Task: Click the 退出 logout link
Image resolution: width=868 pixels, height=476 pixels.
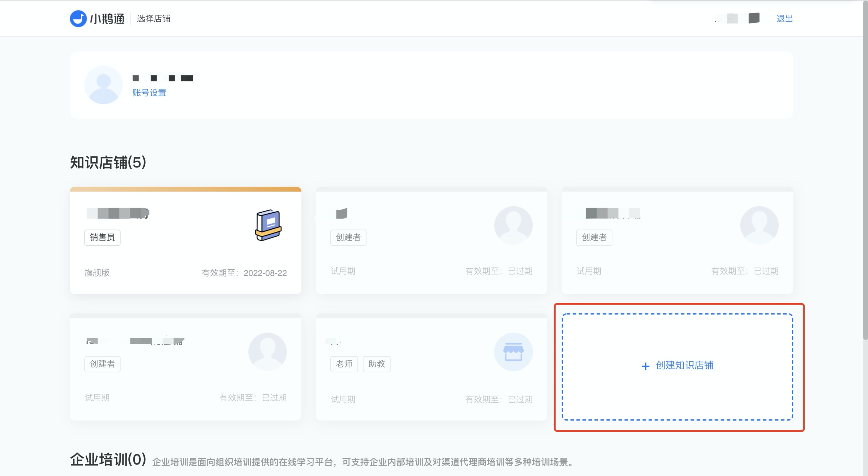Action: pyautogui.click(x=785, y=19)
